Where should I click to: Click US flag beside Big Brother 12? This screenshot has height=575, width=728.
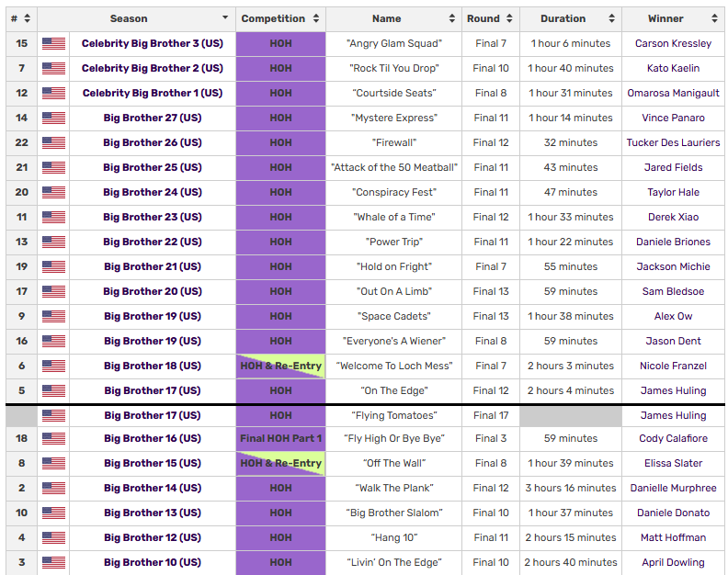53,538
